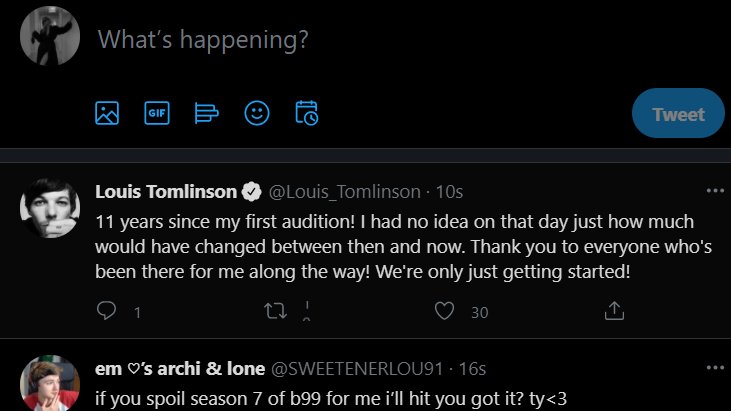Open more options on em's tweet

(x=714, y=367)
